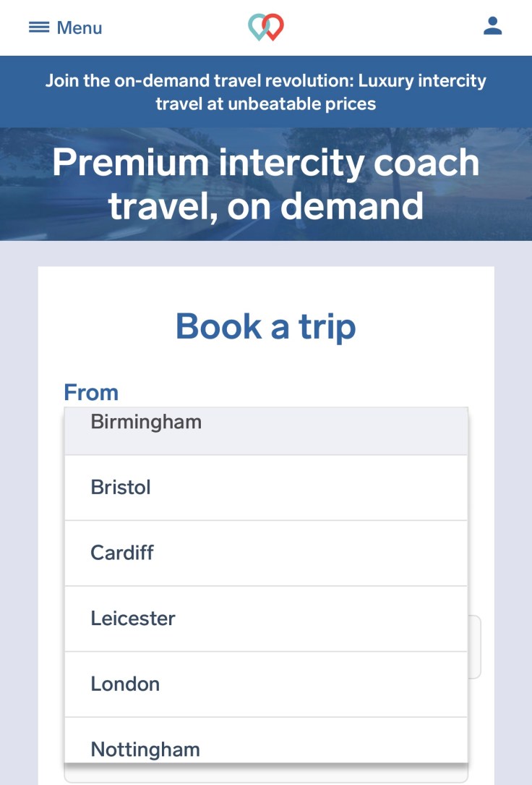Click the Book a trip heading
This screenshot has height=785, width=532.
pyautogui.click(x=266, y=326)
